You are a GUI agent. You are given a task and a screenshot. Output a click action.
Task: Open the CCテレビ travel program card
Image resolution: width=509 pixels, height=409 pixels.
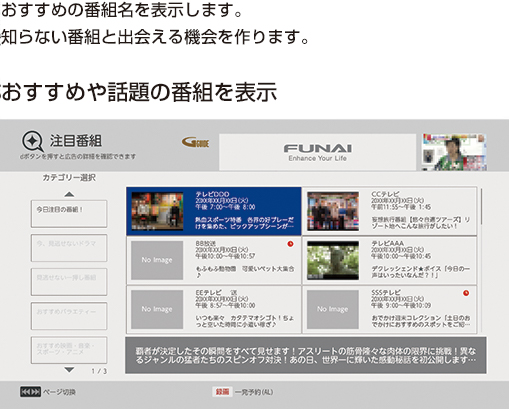click(389, 211)
